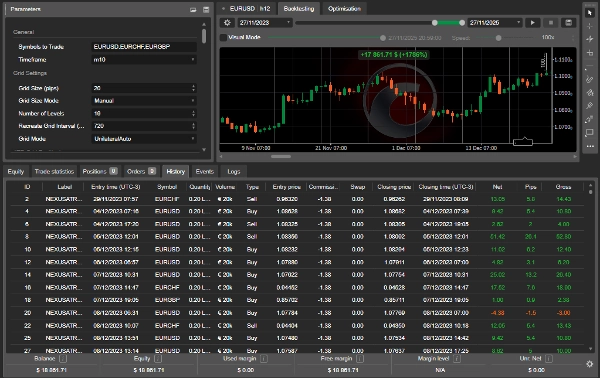Sort by the Net column header
Image resolution: width=600 pixels, height=378 pixels.
pyautogui.click(x=497, y=187)
